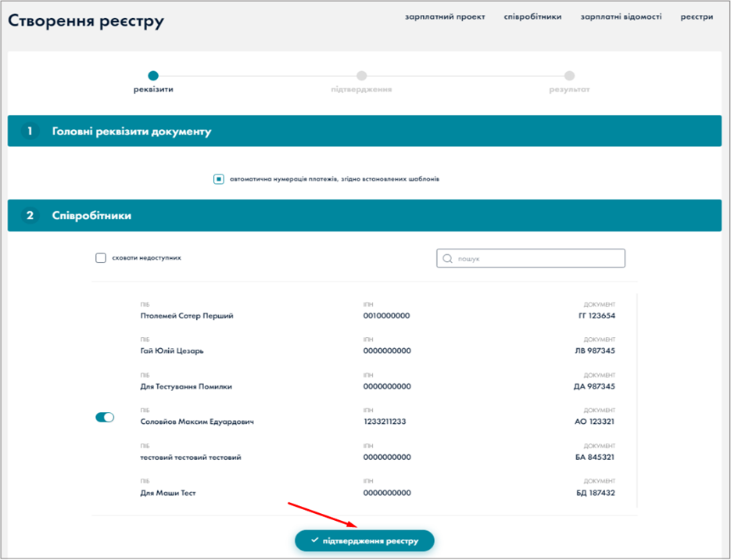Viewport: 731px width, 560px height.
Task: Click the результат step circle
Action: click(569, 76)
